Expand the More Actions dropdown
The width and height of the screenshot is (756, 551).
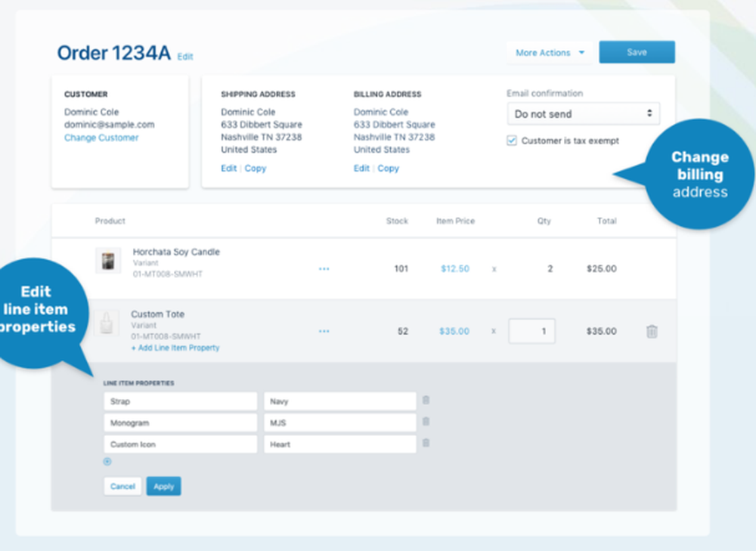(x=549, y=52)
